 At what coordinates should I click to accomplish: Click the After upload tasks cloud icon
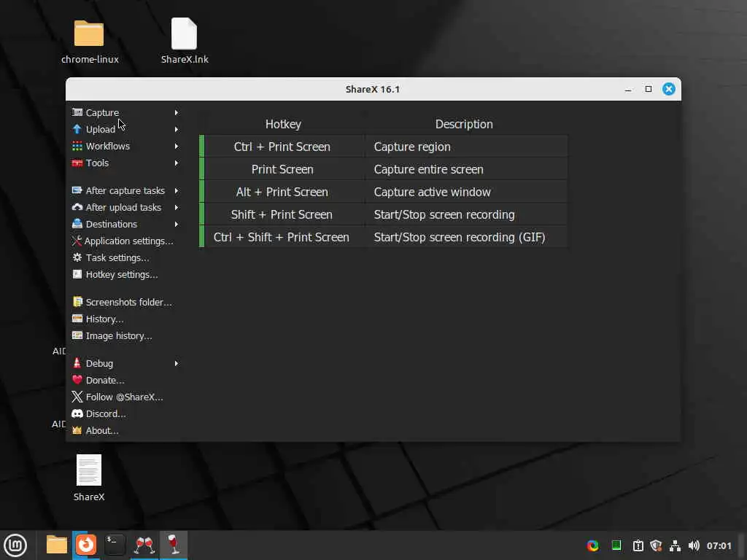coord(77,207)
